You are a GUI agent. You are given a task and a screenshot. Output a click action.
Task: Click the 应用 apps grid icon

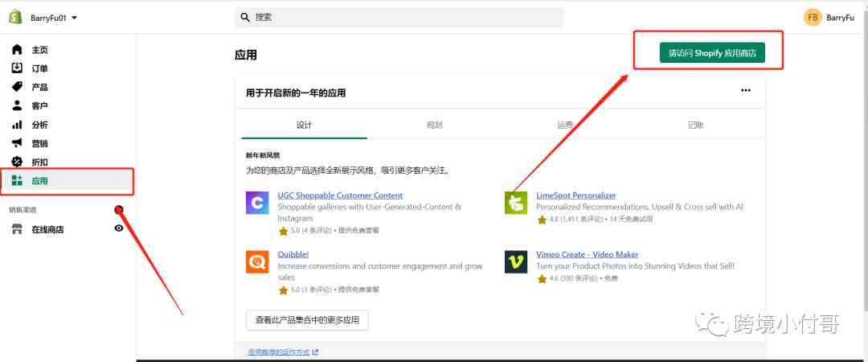[17, 181]
